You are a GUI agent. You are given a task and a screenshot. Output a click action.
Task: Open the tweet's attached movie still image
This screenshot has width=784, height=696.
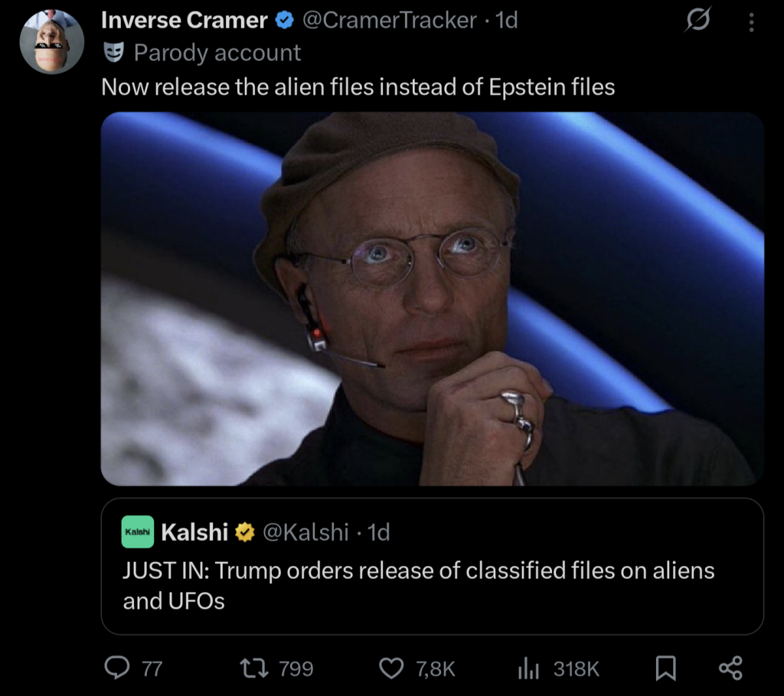pos(432,299)
